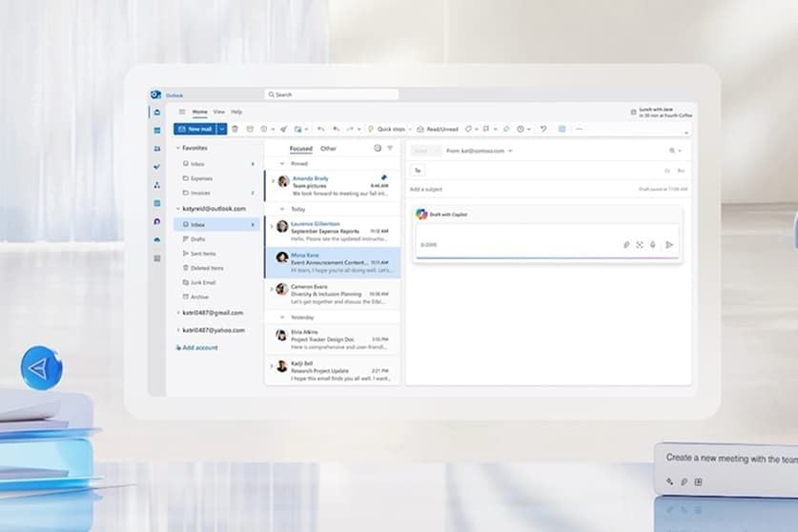The width and height of the screenshot is (798, 532).
Task: Open the Expenses favorites folder
Action: 215,178
